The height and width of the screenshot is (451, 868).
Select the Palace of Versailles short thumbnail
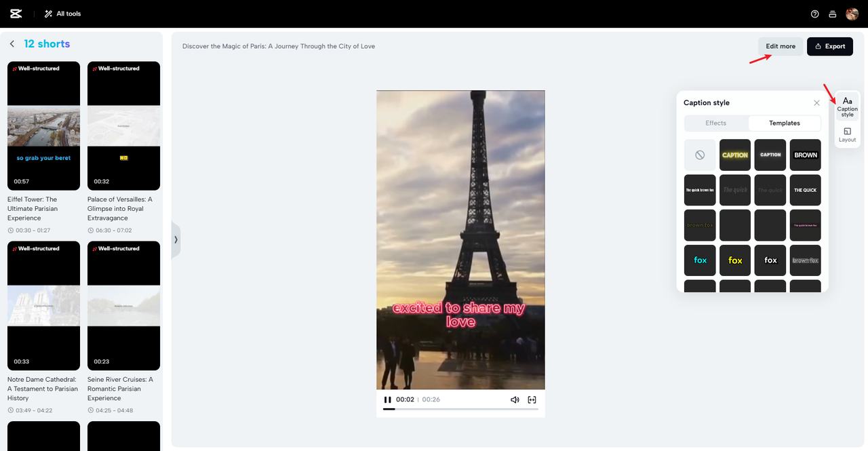(x=123, y=126)
